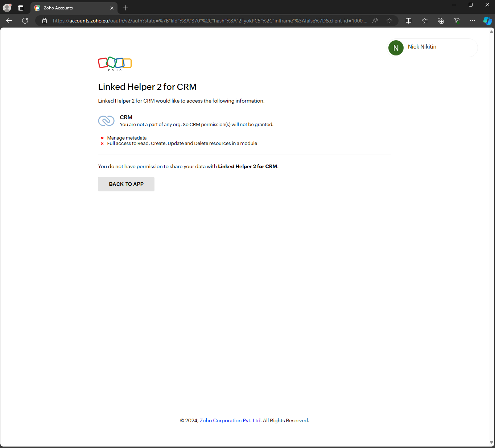This screenshot has width=495, height=448.
Task: Click the 'not a part of any org' message
Action: tap(197, 124)
